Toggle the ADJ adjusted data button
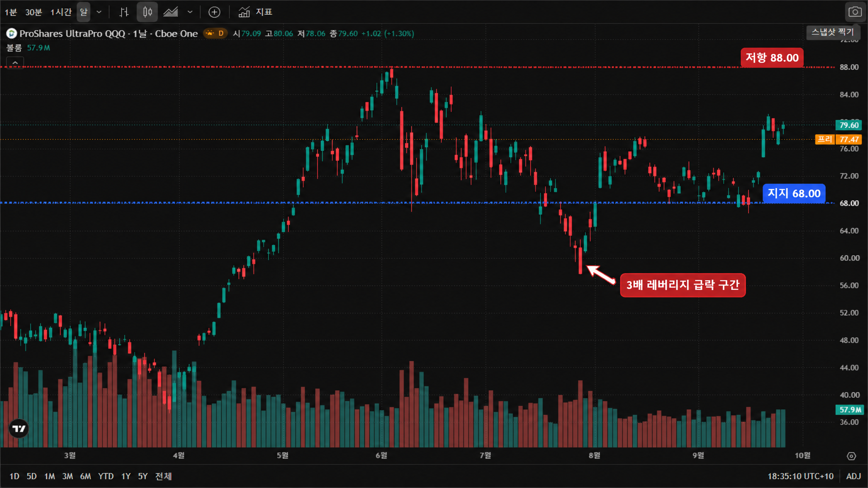The width and height of the screenshot is (868, 488). tap(853, 476)
